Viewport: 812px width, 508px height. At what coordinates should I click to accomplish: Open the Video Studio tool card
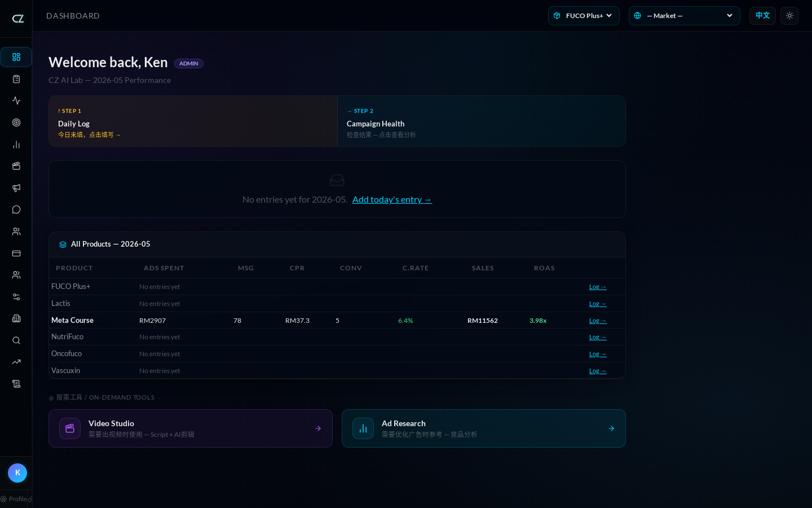(191, 428)
